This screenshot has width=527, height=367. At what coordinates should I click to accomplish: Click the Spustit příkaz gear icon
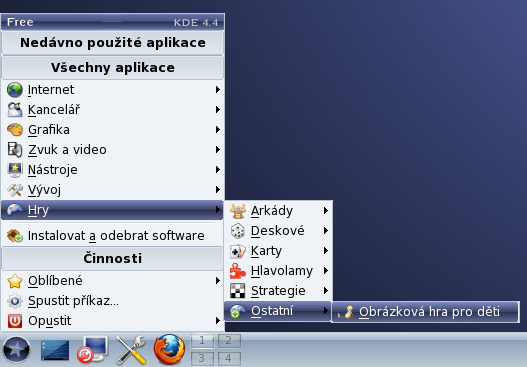tap(15, 301)
